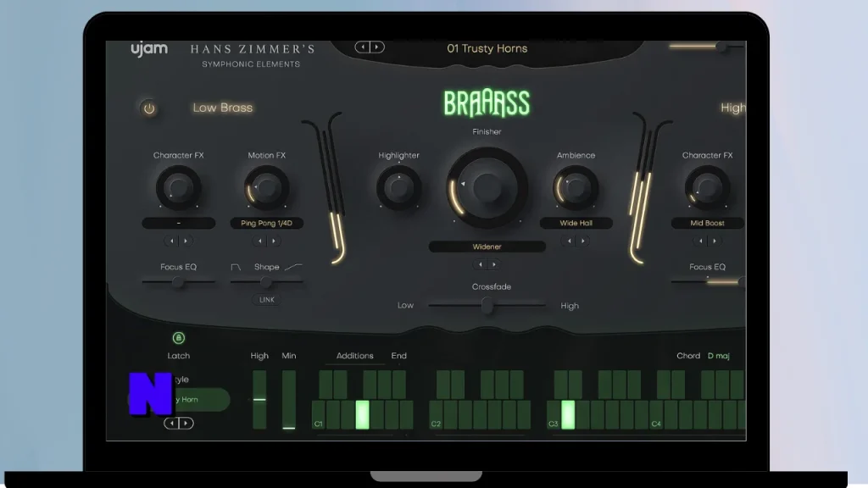Next arrow under Low Brass Character FX

tap(186, 241)
